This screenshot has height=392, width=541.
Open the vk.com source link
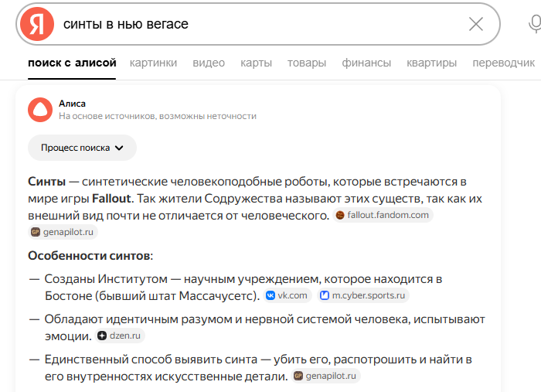click(288, 295)
